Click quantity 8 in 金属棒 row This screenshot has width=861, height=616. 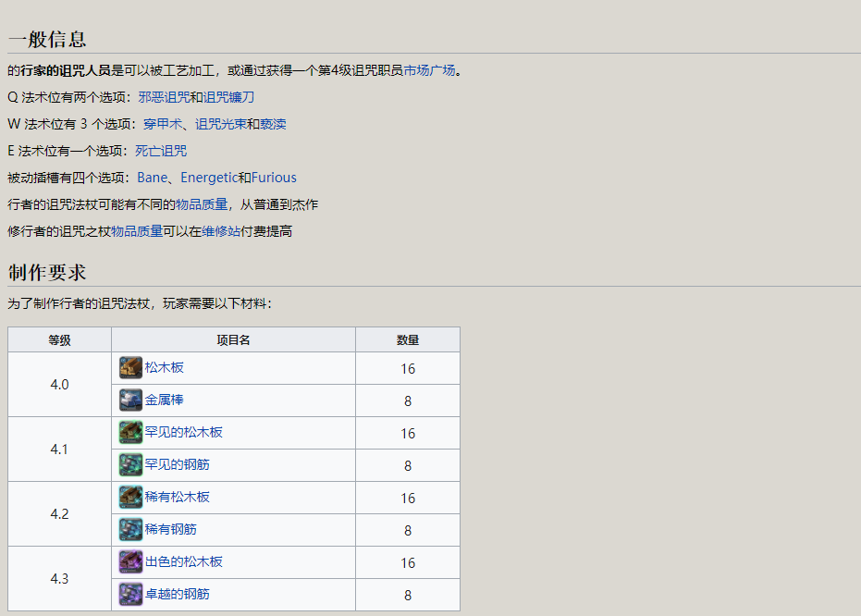[408, 400]
